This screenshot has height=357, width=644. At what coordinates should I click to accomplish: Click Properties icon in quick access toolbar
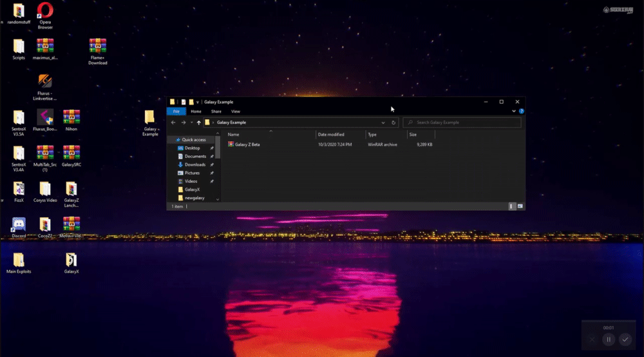pos(183,102)
